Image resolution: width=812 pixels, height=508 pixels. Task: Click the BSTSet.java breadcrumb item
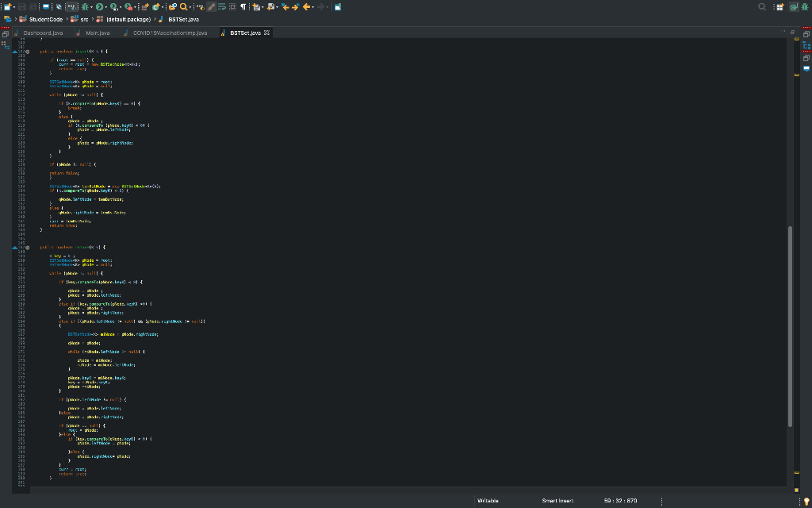[183, 19]
